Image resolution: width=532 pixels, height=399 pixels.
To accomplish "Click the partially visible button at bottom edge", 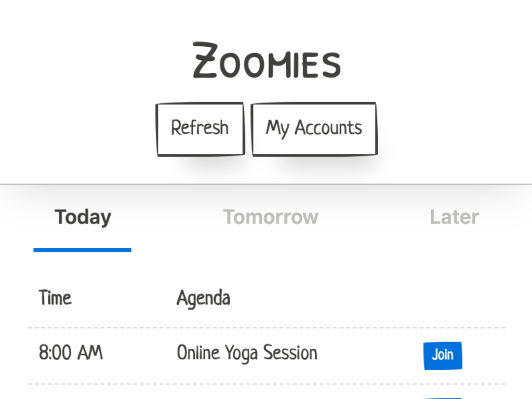I will point(443,397).
